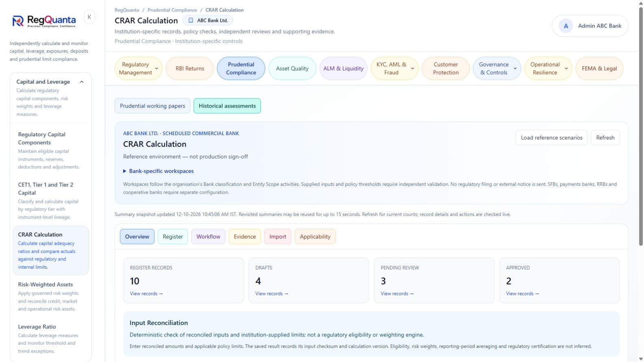The image size is (644, 362).
Task: Open the Evidence tab
Action: (x=245, y=237)
